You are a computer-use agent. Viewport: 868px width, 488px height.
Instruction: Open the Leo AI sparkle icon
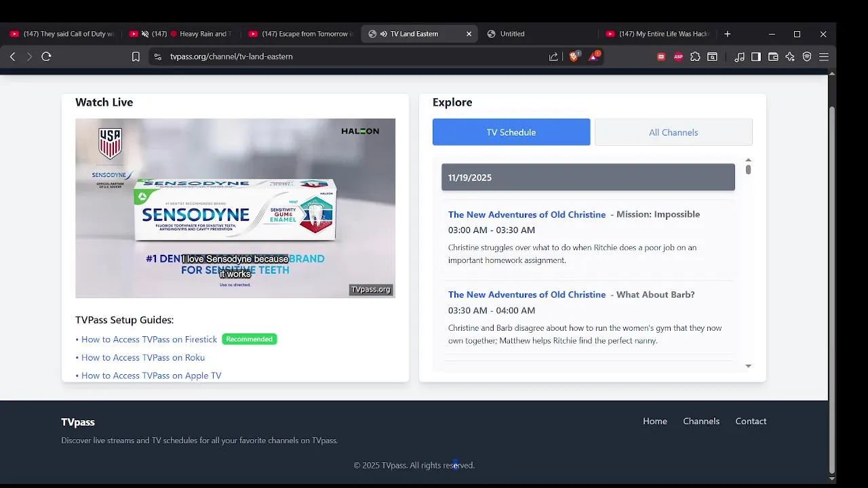point(790,57)
